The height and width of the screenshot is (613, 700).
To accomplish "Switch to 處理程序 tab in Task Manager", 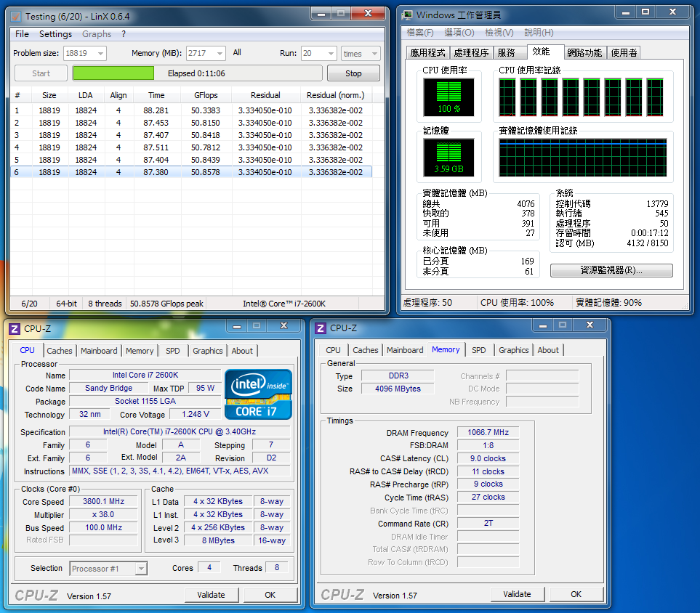I will tap(472, 52).
